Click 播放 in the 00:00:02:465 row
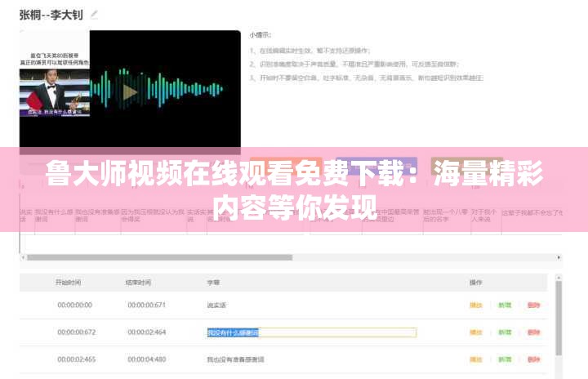 click(476, 359)
